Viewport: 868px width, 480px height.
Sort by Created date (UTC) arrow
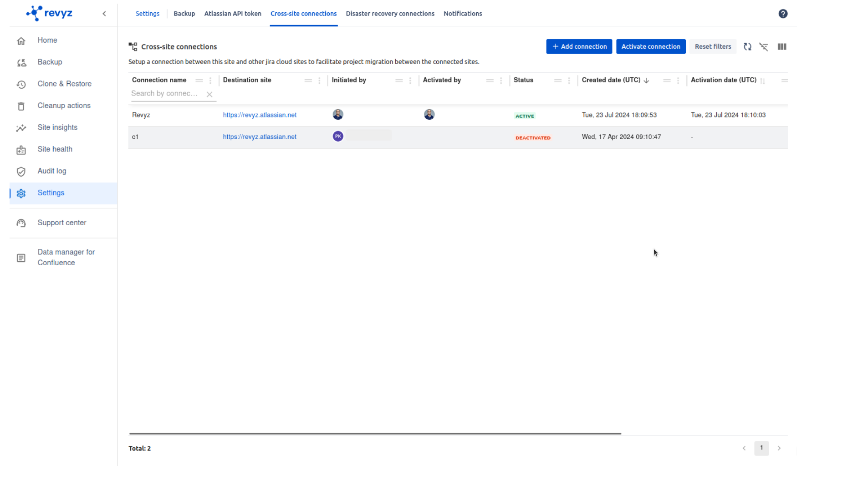[x=646, y=81]
